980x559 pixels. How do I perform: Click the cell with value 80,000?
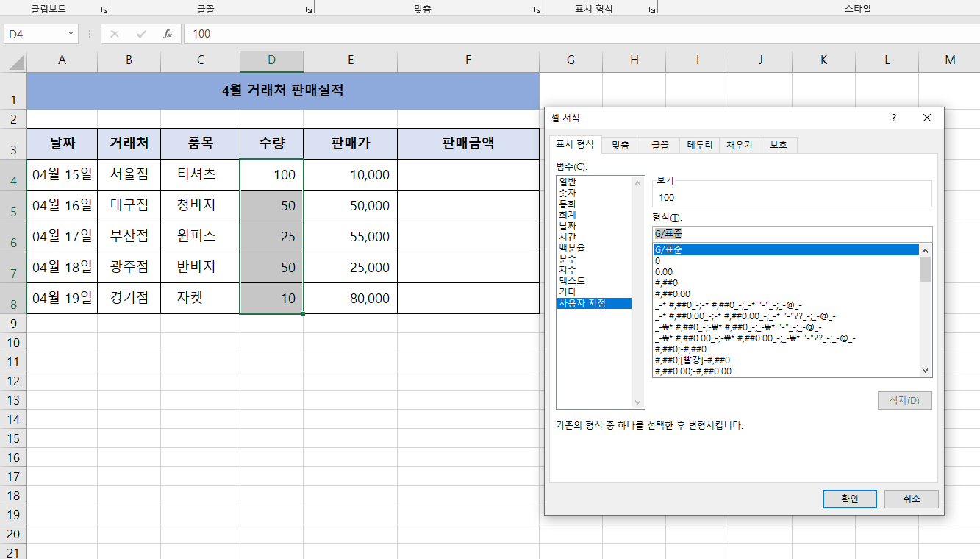point(350,299)
